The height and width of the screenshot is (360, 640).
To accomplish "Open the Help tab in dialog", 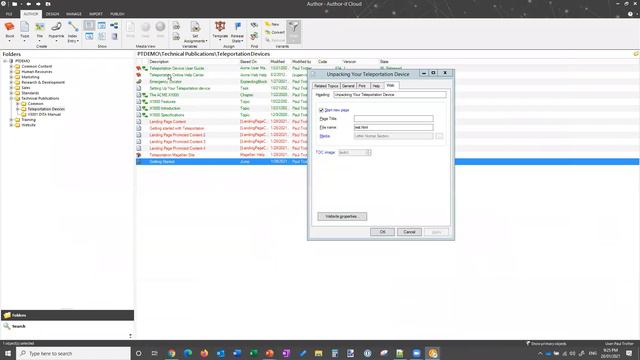I will (x=376, y=86).
